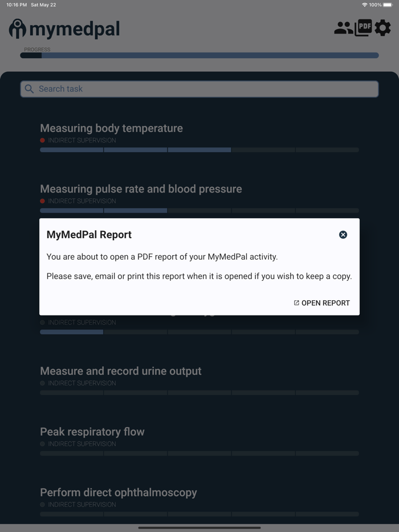Click the overall PROGRESS bar
399x532 pixels.
tap(199, 55)
